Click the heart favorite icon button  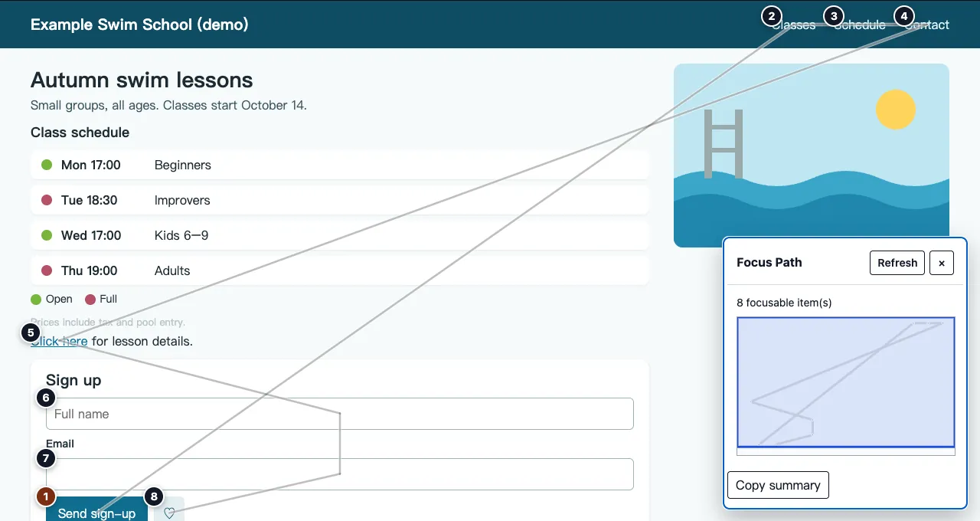169,510
